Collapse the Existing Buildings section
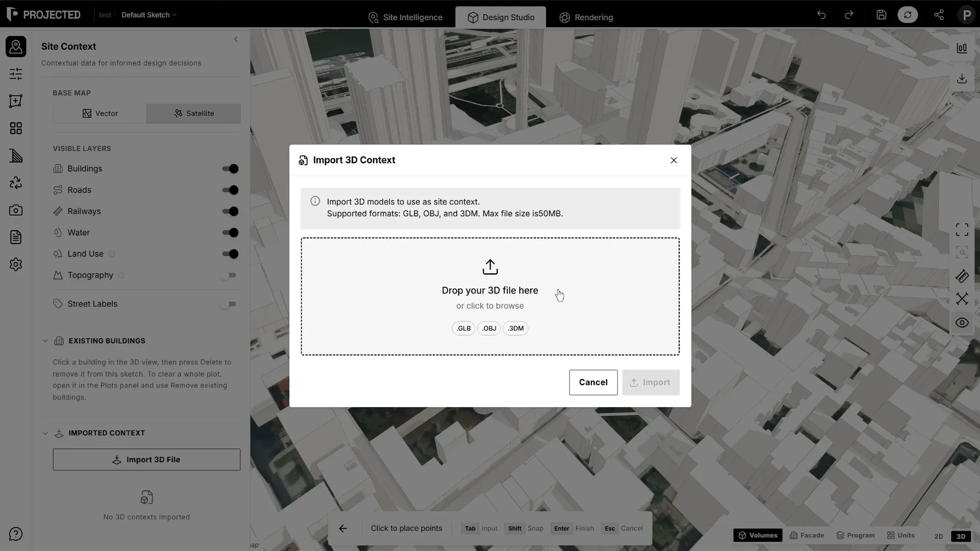Viewport: 980px width, 551px height. 45,341
